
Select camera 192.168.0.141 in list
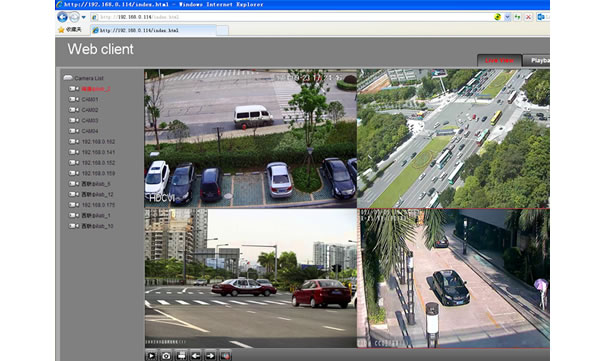(x=98, y=152)
